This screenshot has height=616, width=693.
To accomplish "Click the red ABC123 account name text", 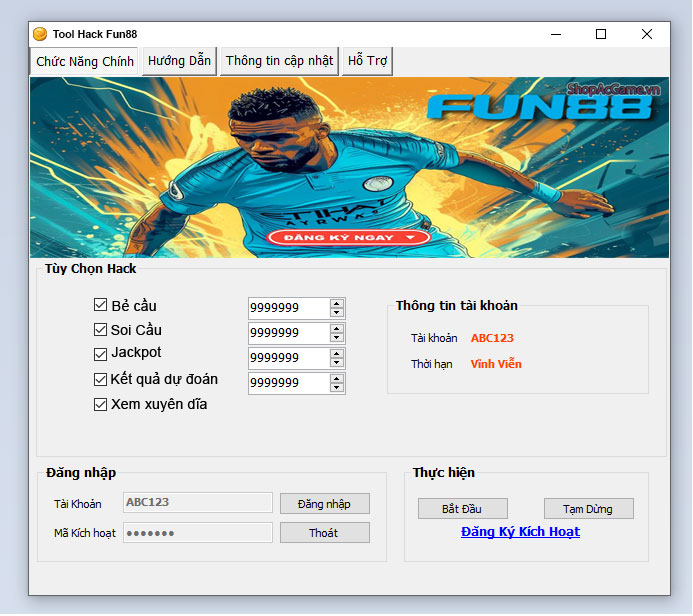I will click(x=492, y=338).
